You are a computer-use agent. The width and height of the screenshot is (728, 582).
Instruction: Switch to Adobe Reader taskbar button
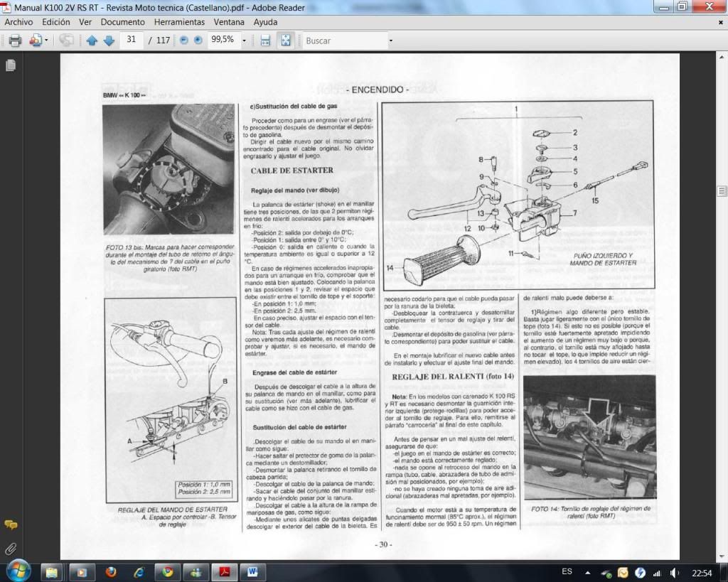point(225,572)
